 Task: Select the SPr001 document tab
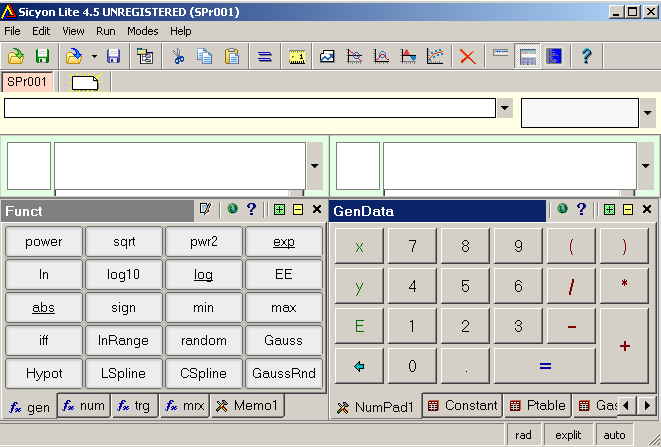click(27, 81)
